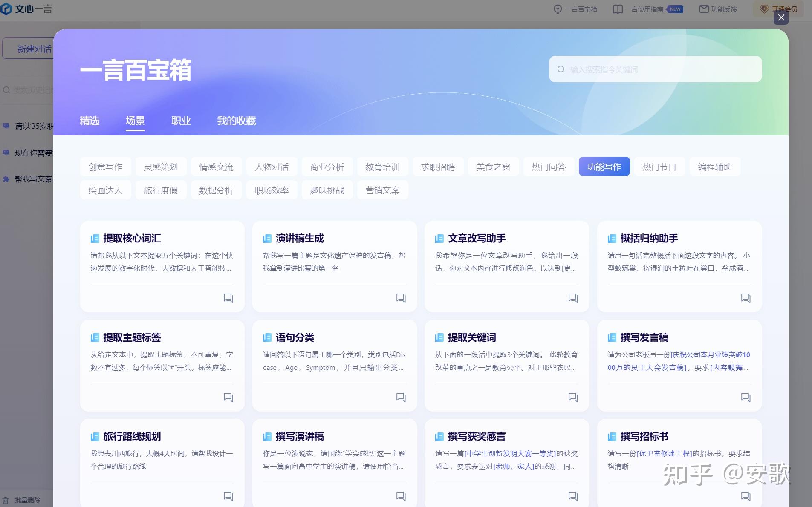Click the 文心一言 logo icon
Image resolution: width=812 pixels, height=507 pixels.
(6, 9)
